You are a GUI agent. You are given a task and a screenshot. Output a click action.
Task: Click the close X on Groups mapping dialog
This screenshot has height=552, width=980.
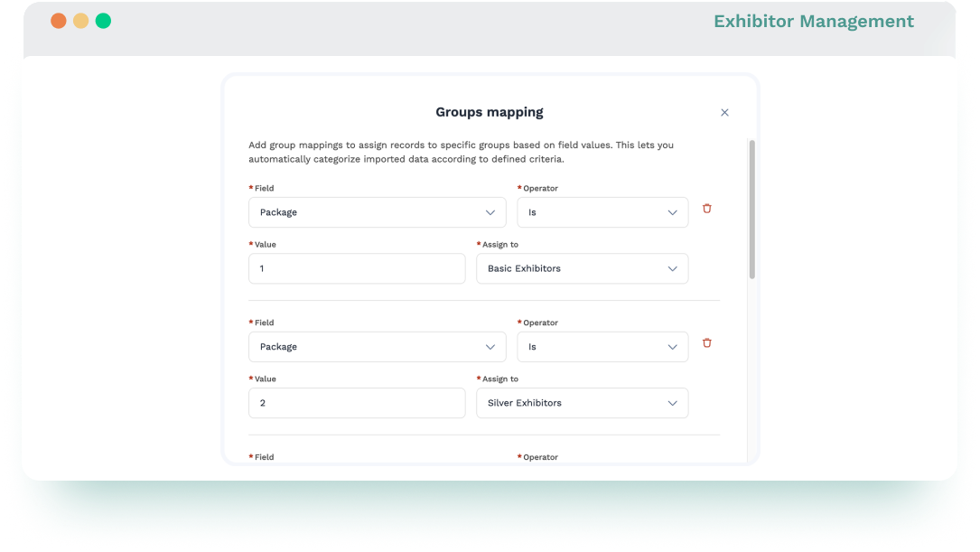[723, 112]
